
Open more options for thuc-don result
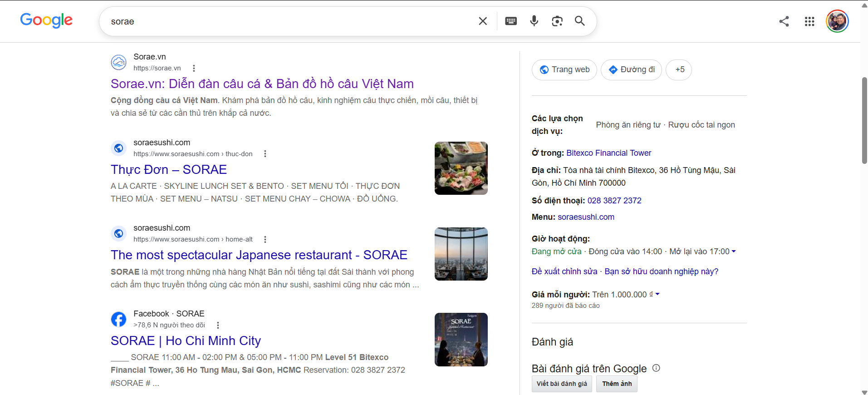coord(265,154)
